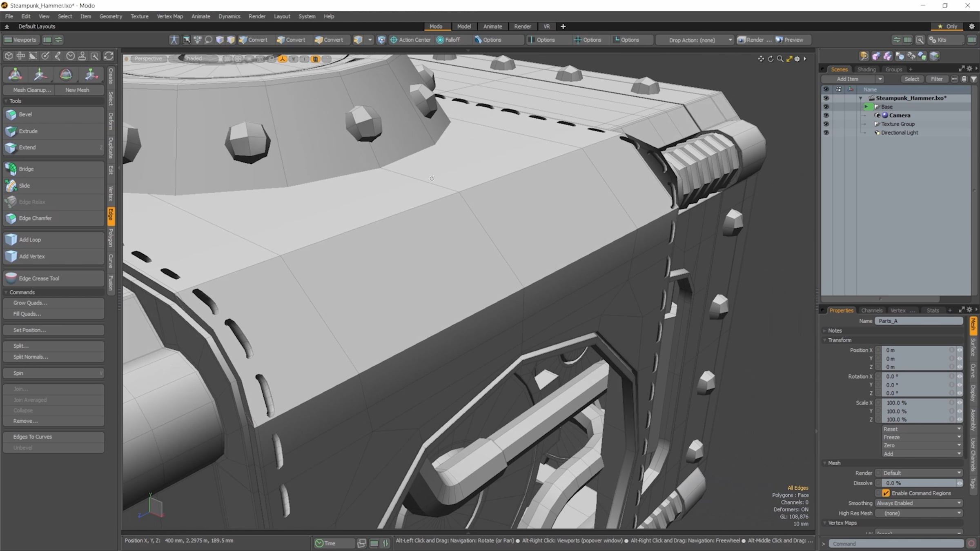Click the Action Center crosshair icon
This screenshot has height=551, width=980.
(x=394, y=40)
